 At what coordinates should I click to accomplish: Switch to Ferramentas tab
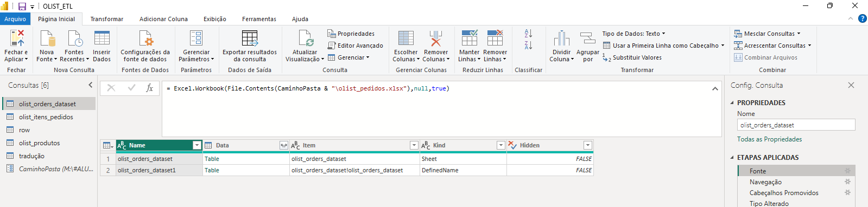259,19
